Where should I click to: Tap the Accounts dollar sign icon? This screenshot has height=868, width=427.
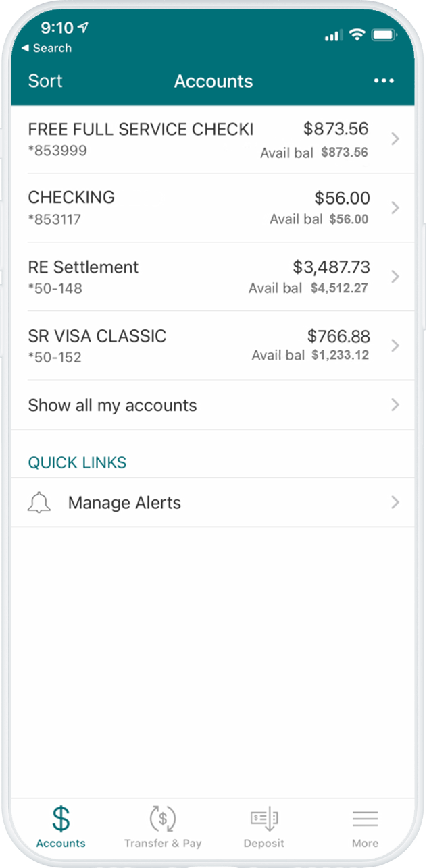(x=61, y=818)
